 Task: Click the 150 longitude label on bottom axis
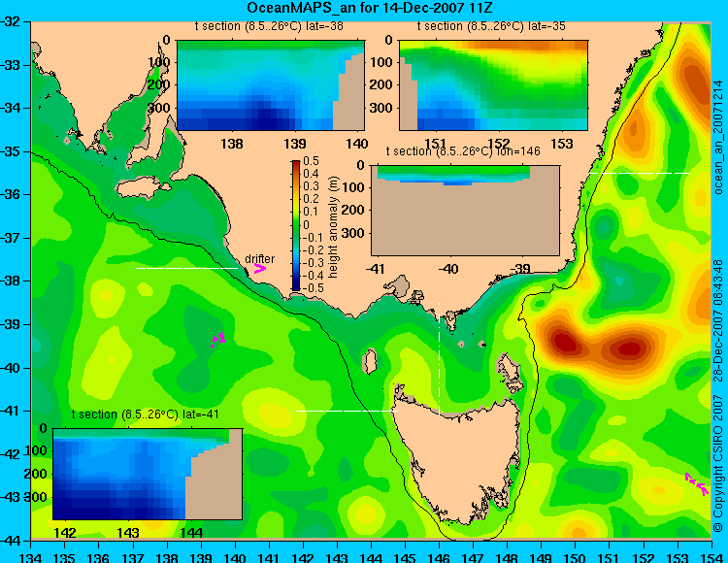point(575,557)
